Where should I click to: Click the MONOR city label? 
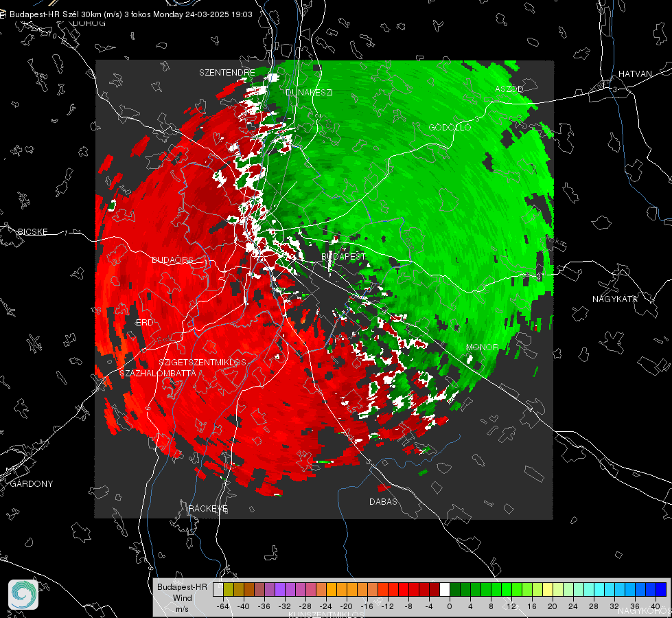point(482,347)
